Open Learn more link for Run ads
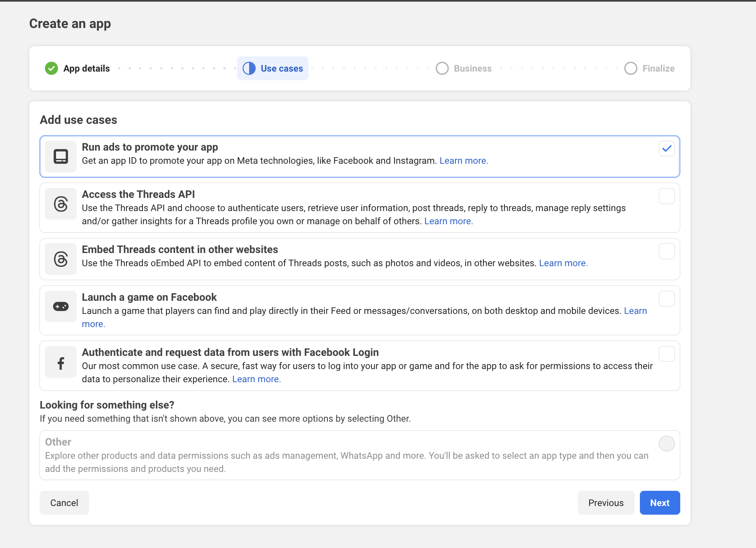Image resolution: width=756 pixels, height=548 pixels. point(464,161)
